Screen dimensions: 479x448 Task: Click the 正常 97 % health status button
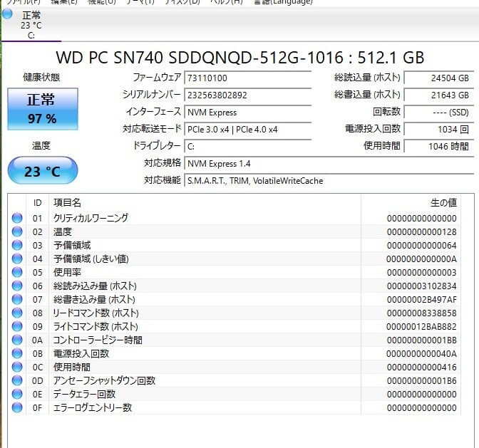[x=42, y=110]
